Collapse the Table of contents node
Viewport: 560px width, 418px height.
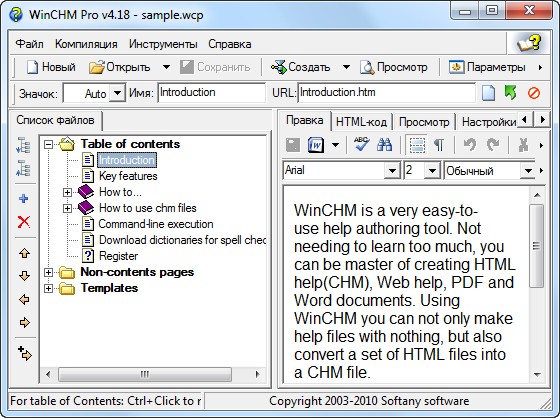pos(48,144)
